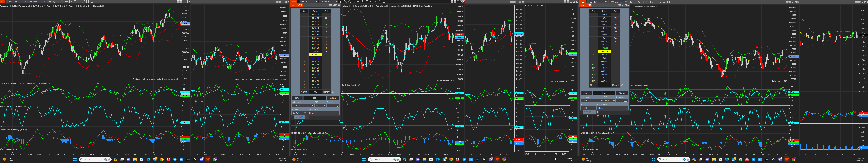Click Flat button in NQ SuperDOM
868x163 pixels.
315,98
